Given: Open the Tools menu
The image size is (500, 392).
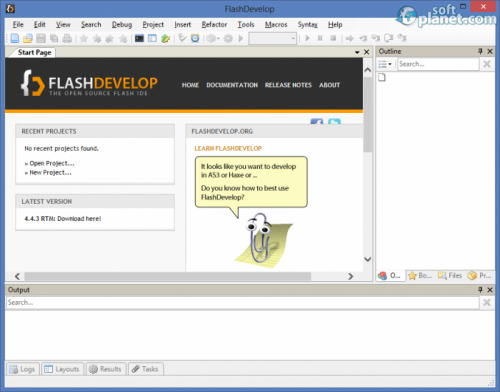Looking at the screenshot, I should point(246,24).
